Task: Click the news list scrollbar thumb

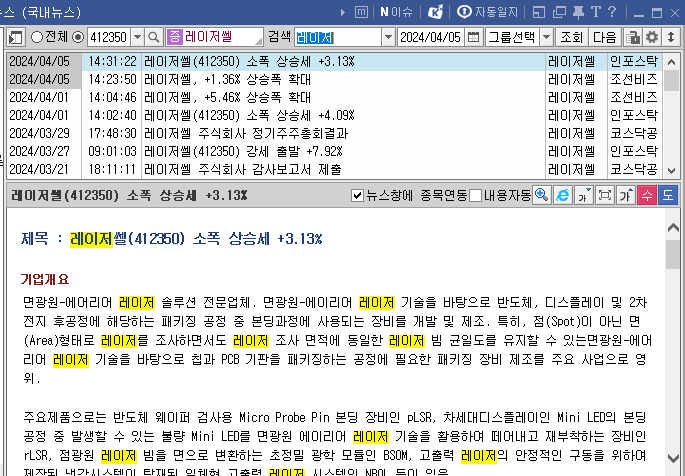Action: click(671, 81)
